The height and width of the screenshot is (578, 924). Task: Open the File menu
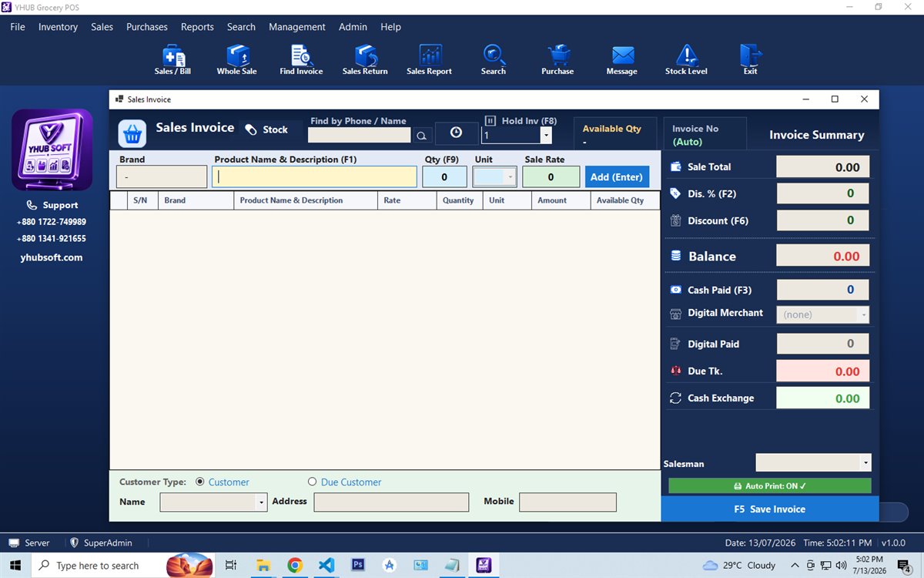(18, 27)
